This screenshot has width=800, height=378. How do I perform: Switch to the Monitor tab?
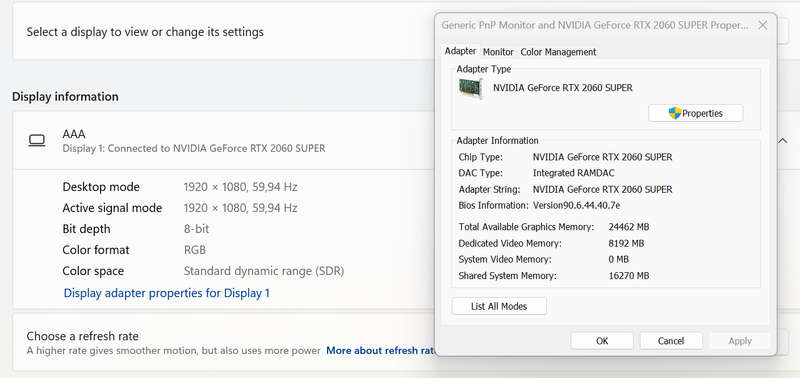[x=498, y=52]
